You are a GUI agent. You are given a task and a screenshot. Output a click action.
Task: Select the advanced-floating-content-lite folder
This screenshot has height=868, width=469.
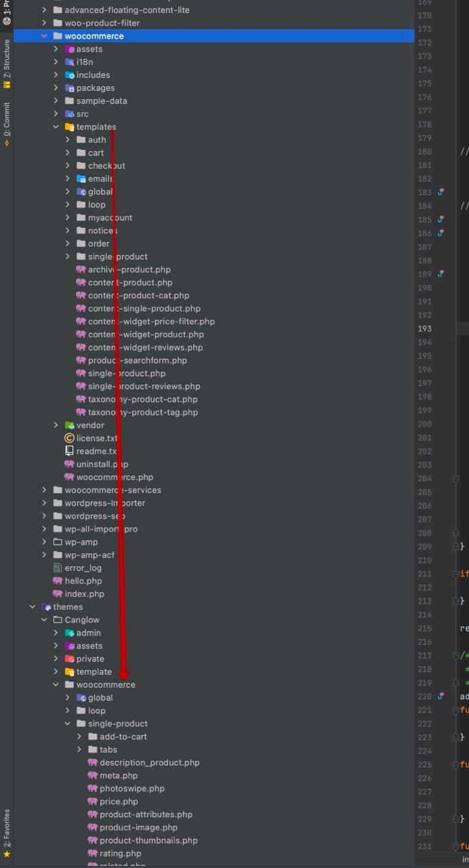127,10
